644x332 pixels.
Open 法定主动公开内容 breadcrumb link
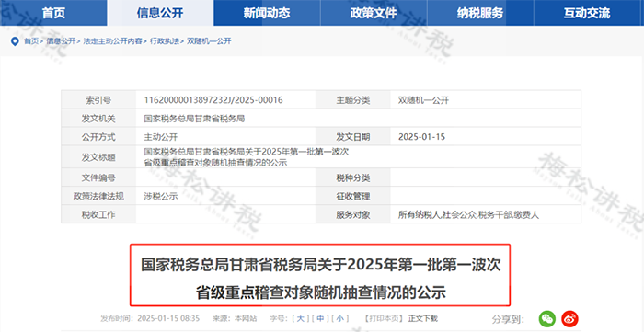112,41
